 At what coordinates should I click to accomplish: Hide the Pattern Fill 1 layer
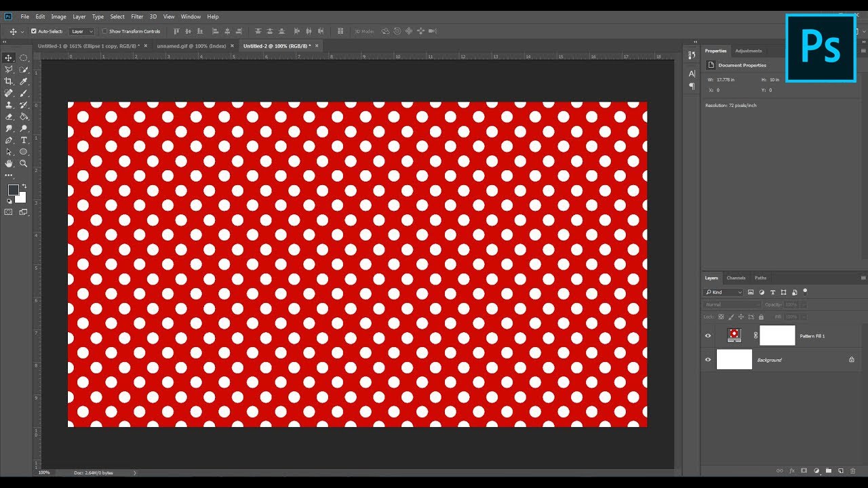point(708,335)
